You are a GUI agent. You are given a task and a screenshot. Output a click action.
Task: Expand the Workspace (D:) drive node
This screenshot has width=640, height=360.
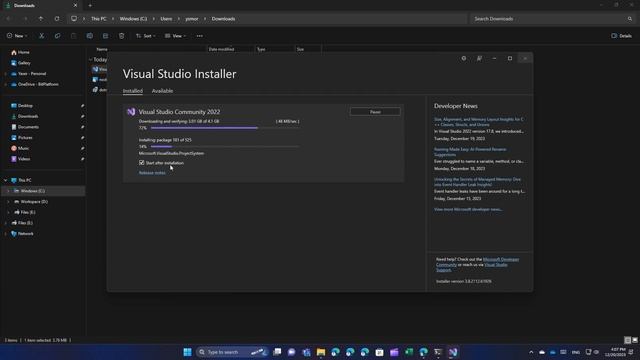[8, 202]
